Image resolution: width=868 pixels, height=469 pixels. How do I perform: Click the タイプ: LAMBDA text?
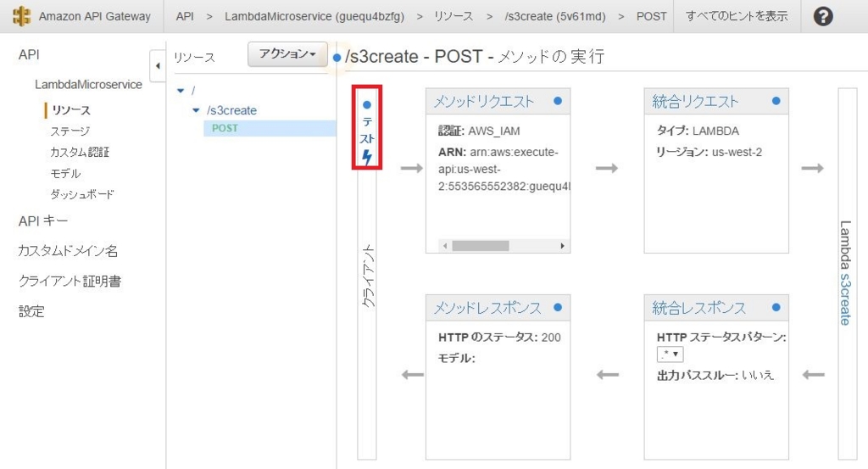698,131
